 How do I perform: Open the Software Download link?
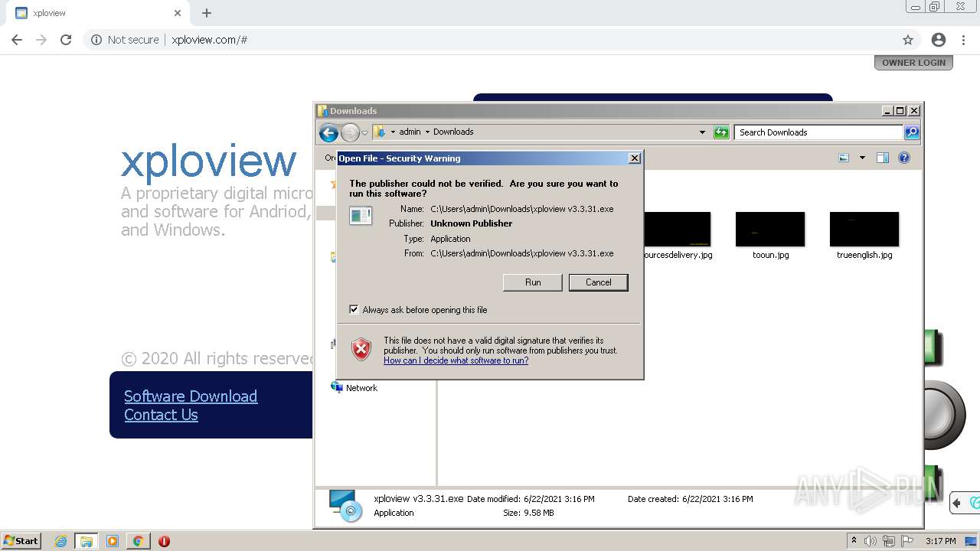191,396
